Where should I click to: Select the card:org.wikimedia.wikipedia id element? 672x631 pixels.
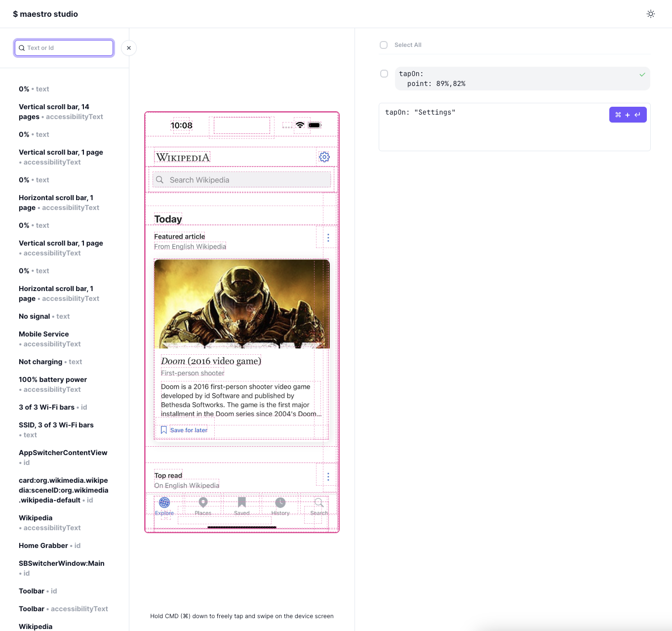pyautogui.click(x=64, y=490)
